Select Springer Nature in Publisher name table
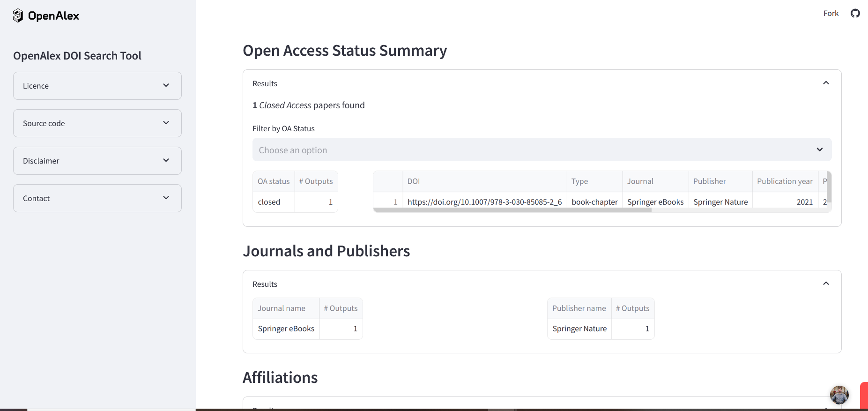Viewport: 868px width, 411px height. [x=579, y=329]
